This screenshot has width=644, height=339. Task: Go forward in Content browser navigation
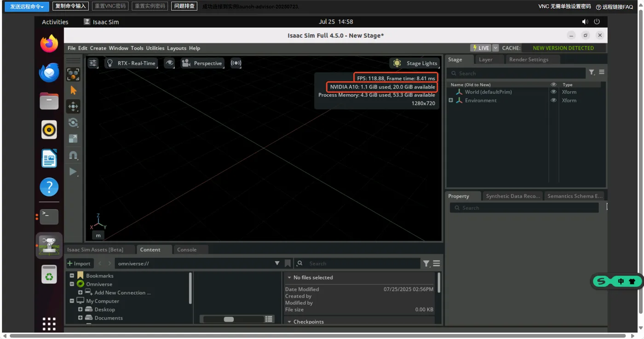(109, 263)
